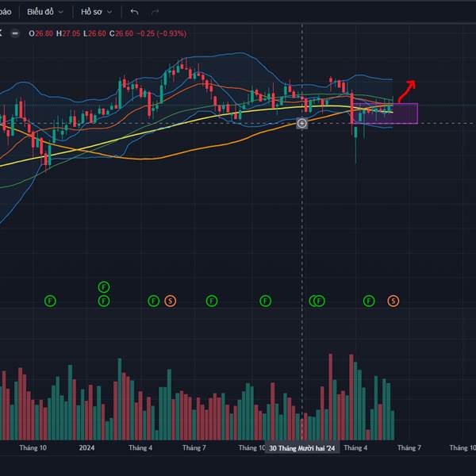The width and height of the screenshot is (476, 476).
Task: Click the low value L26.60
Action: [x=94, y=33]
